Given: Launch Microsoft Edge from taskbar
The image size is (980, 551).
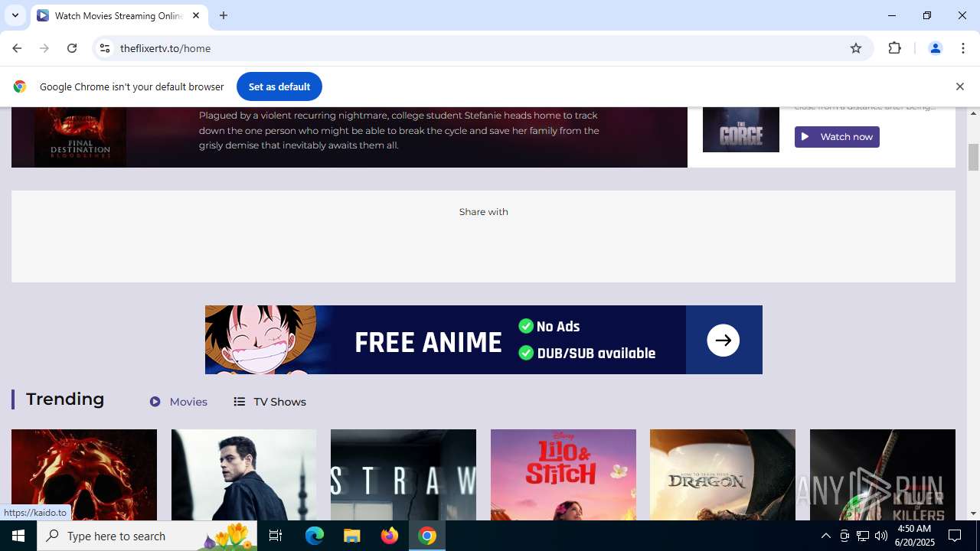Looking at the screenshot, I should (x=315, y=536).
